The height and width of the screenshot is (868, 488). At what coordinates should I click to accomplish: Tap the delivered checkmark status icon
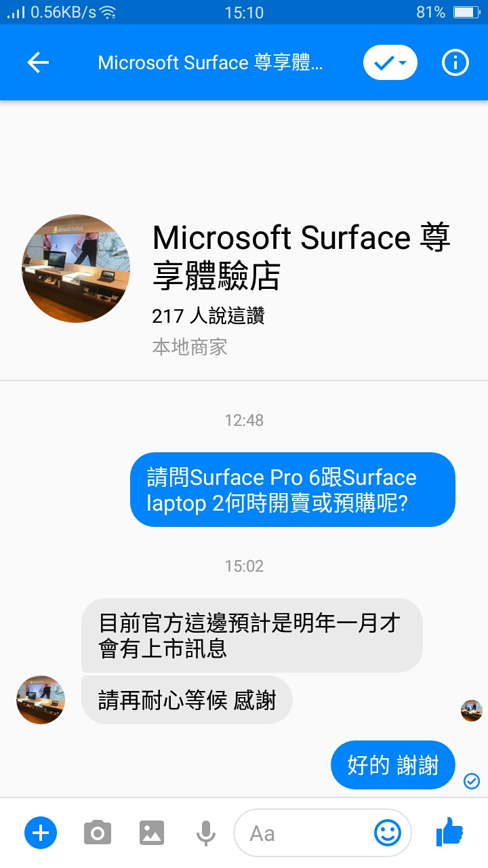(472, 781)
